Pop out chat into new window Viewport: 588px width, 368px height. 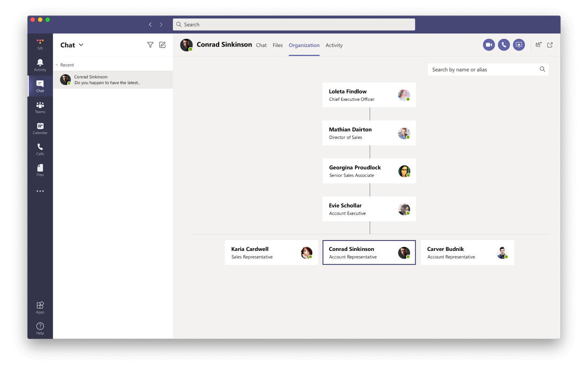[550, 45]
